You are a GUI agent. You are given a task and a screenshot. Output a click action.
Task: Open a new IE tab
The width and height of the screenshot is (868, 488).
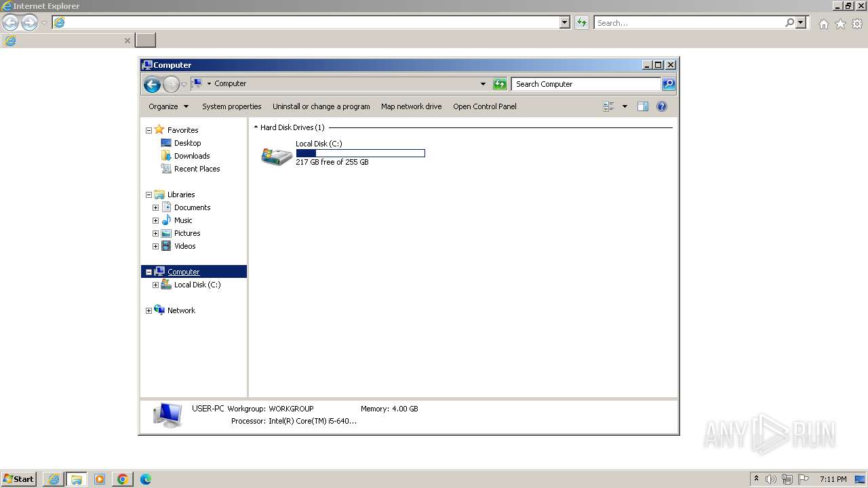click(145, 40)
